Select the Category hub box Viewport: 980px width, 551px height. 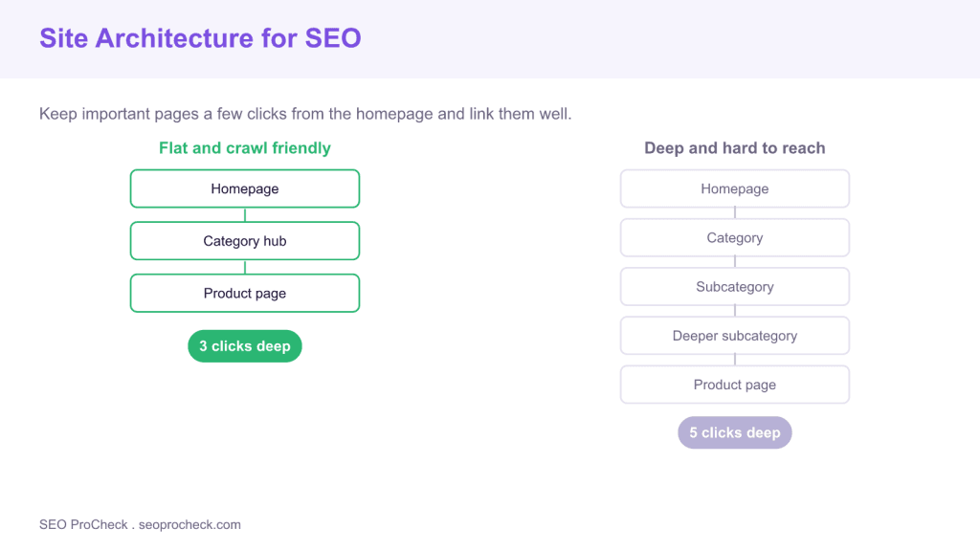pyautogui.click(x=245, y=241)
